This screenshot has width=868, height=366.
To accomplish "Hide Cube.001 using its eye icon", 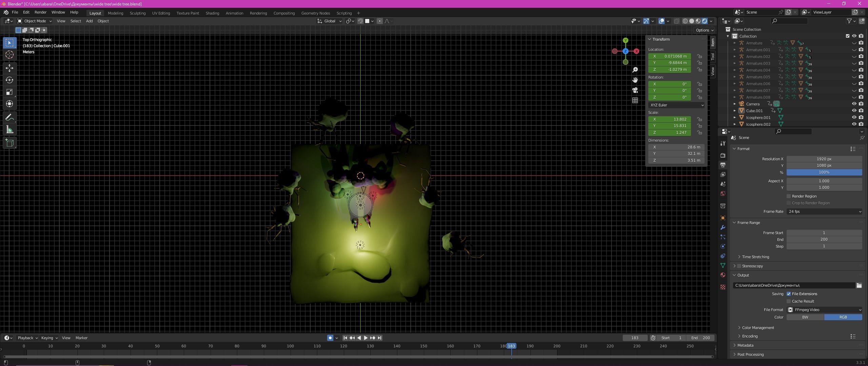I will (x=854, y=110).
